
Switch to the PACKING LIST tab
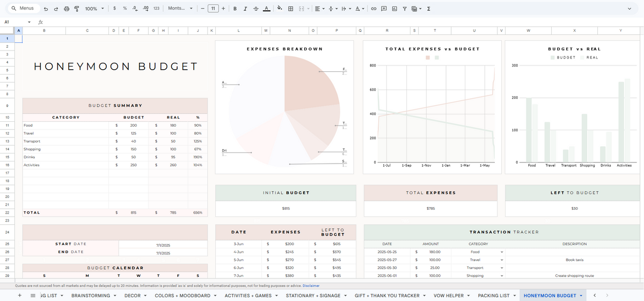pos(497,296)
